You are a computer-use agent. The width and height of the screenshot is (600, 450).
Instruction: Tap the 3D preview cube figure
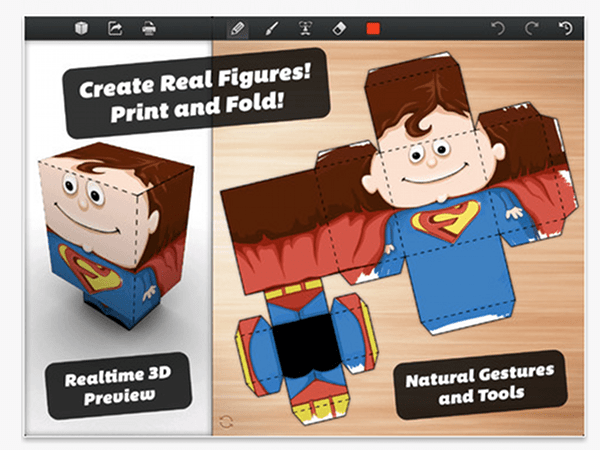(117, 234)
